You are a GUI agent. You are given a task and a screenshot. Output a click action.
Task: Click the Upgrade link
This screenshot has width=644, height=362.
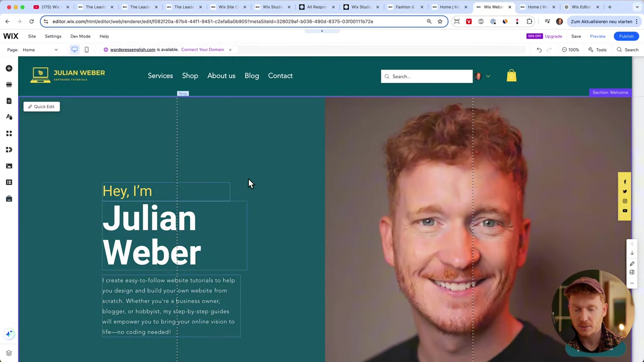pos(553,36)
